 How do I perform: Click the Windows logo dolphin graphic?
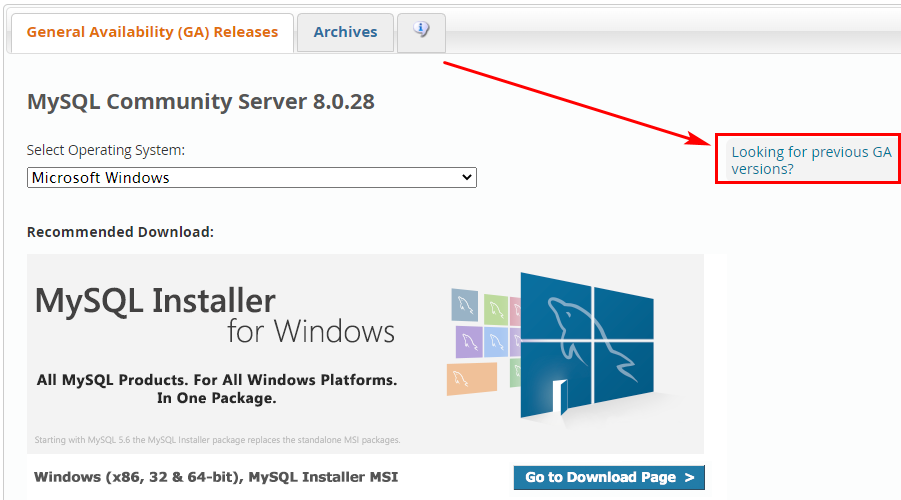(586, 346)
